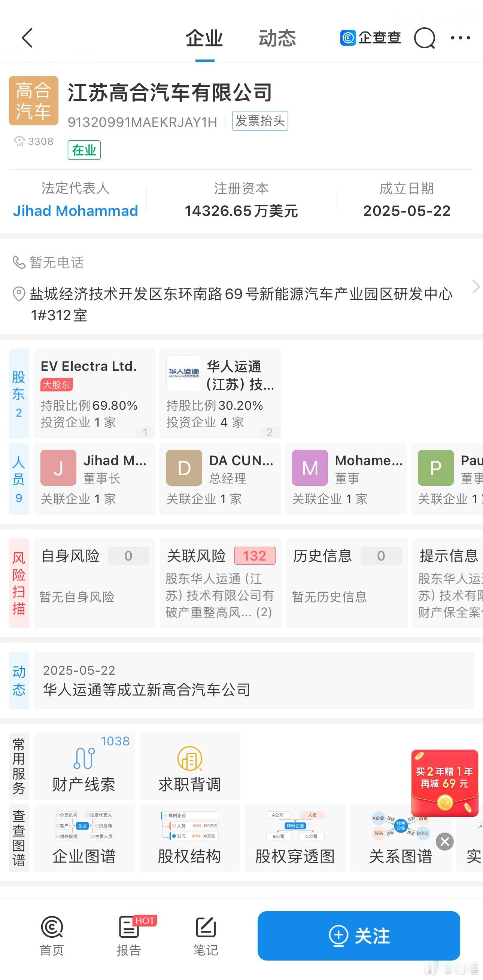The height and width of the screenshot is (980, 483).
Task: Expand the company address arrow
Action: point(476,287)
